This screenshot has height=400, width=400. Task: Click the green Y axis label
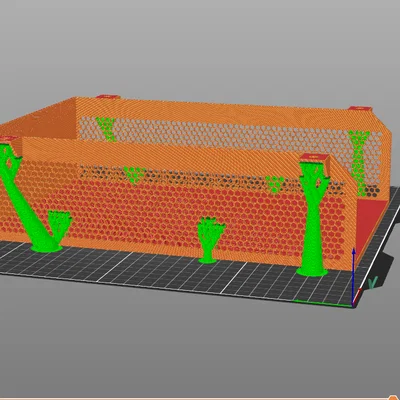[x=373, y=282]
